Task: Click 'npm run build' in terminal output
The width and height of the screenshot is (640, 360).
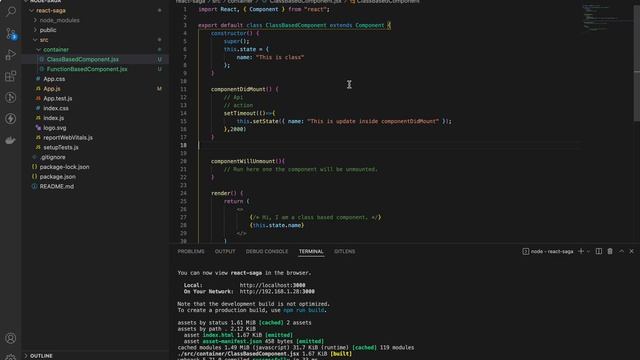Action: tap(304, 310)
